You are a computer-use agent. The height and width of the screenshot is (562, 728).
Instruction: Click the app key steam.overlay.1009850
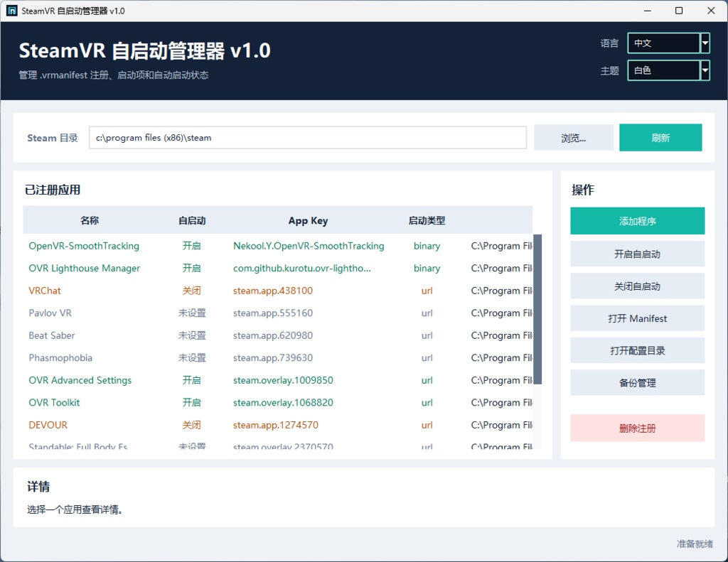(x=283, y=380)
